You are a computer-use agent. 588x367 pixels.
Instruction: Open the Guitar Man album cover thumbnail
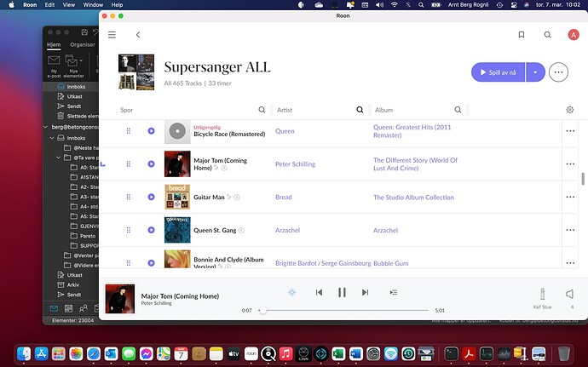[177, 197]
